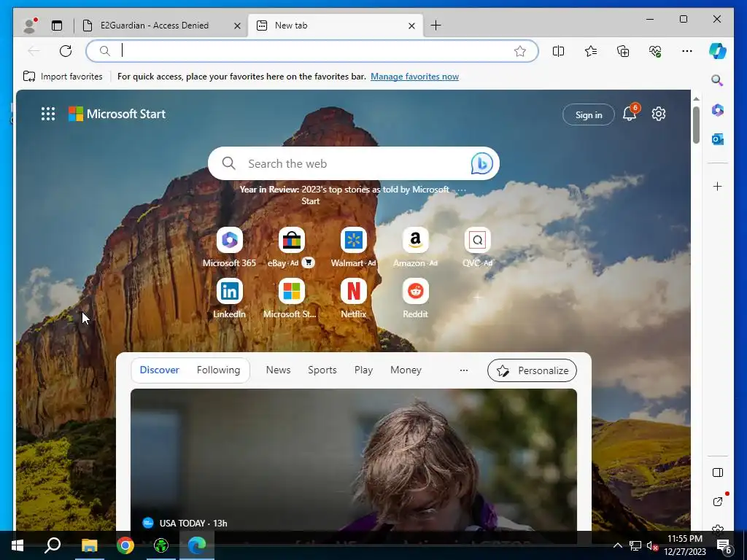
Task: Open the LinkedIn quick link tile
Action: 229,298
